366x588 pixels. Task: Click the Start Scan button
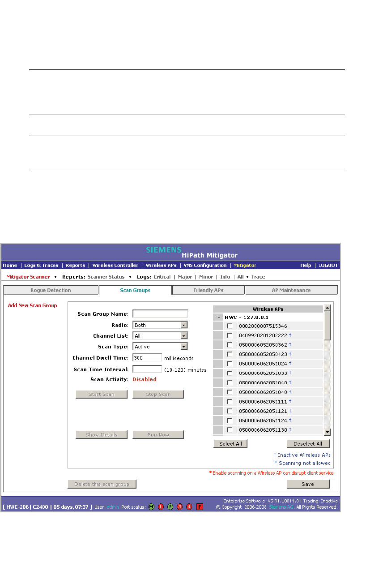coord(102,394)
